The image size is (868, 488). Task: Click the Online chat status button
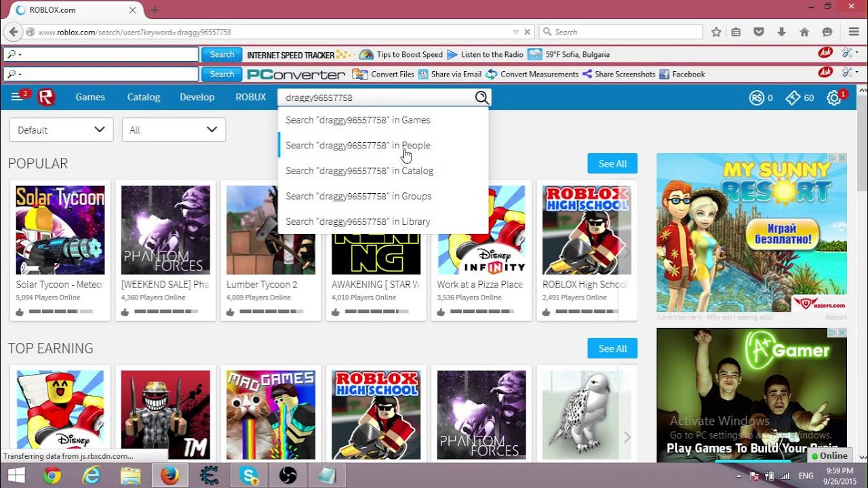point(830,456)
